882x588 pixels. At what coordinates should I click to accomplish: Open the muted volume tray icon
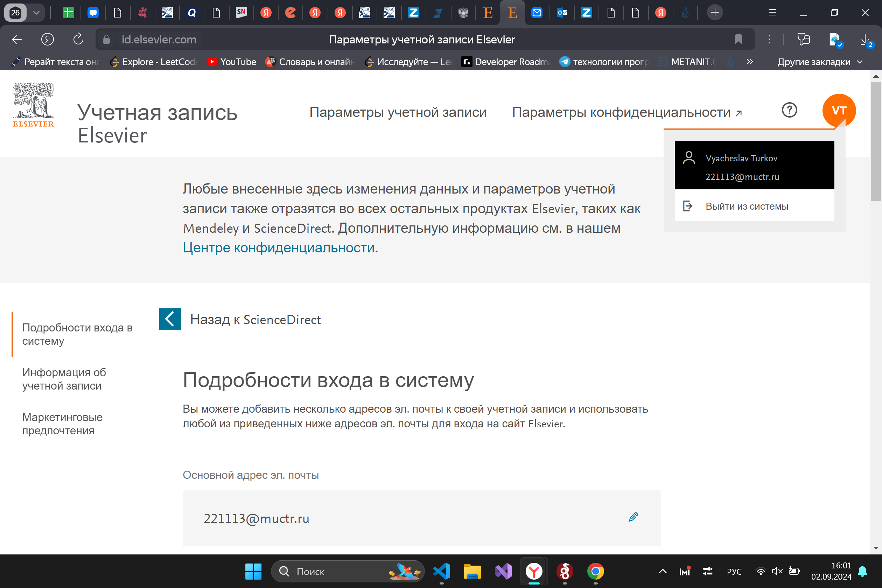pyautogui.click(x=777, y=572)
